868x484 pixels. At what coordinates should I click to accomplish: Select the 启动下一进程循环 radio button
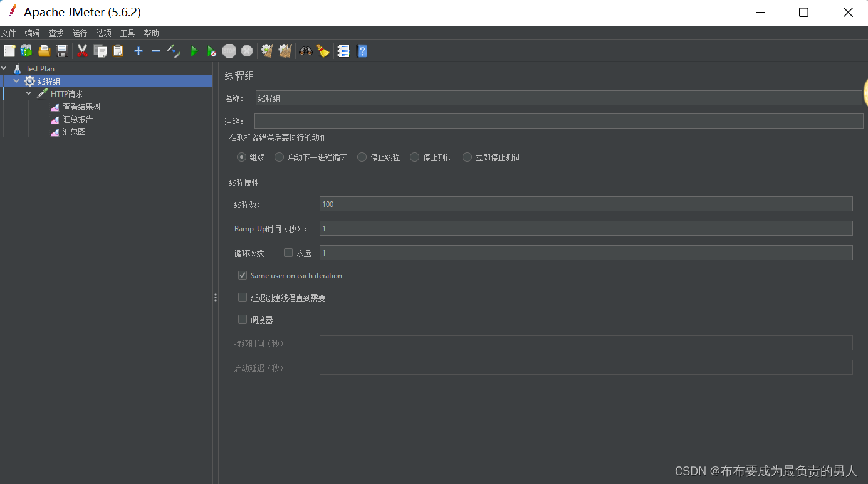279,157
